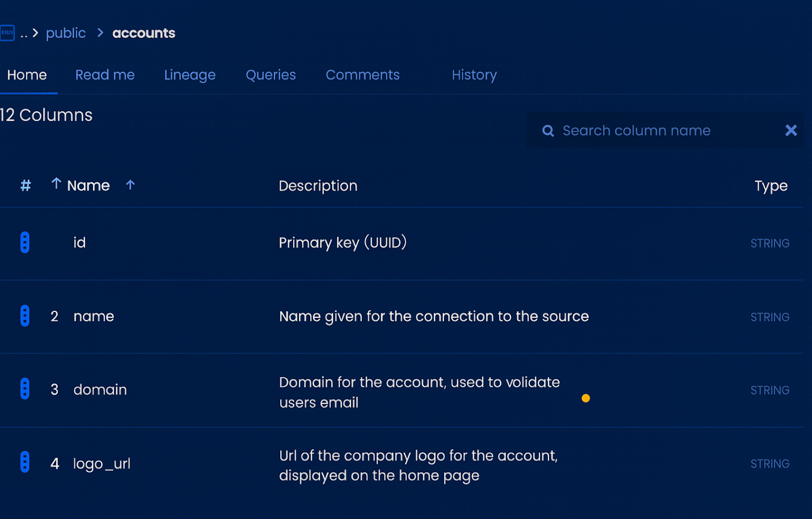This screenshot has height=519, width=812.
Task: View the Comments tab
Action: (x=362, y=75)
